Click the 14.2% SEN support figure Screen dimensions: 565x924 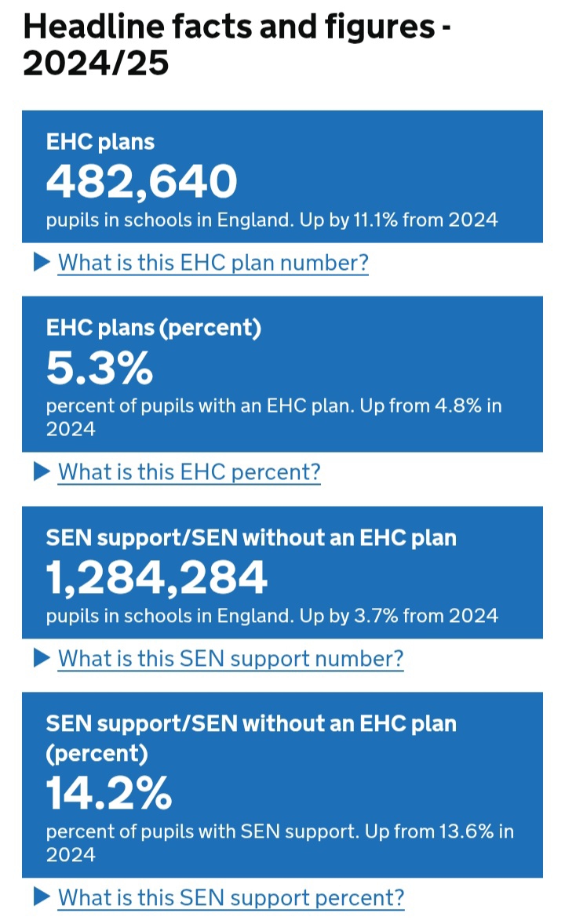coord(109,793)
